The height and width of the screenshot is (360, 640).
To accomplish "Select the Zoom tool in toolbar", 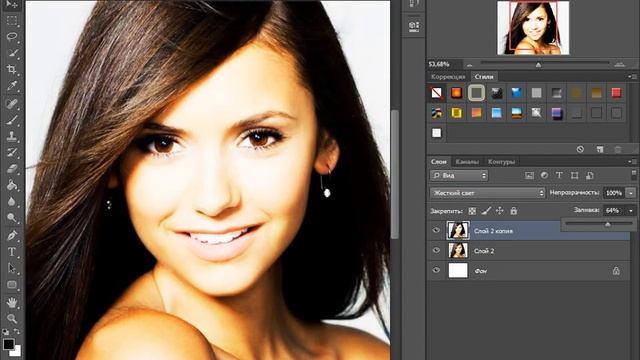I will coord(12,318).
